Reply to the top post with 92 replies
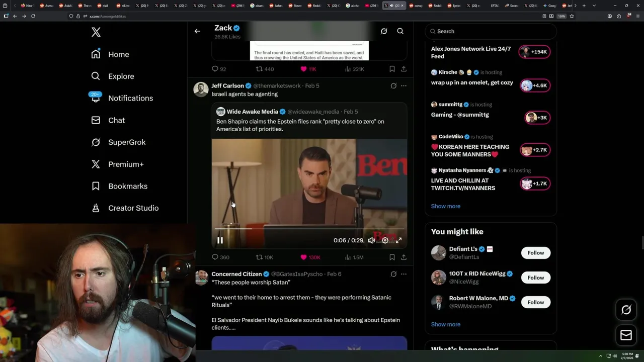Screen dimensions: 644x362 (219, 69)
